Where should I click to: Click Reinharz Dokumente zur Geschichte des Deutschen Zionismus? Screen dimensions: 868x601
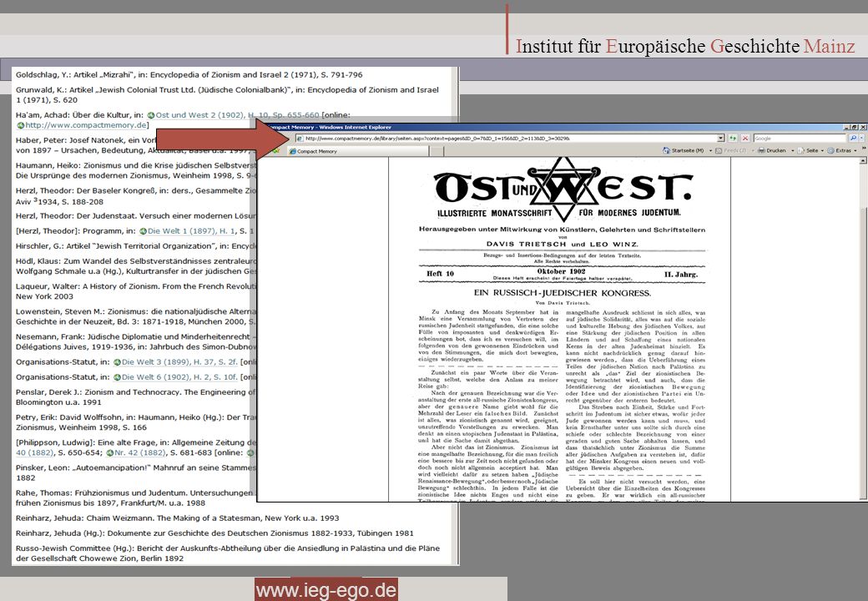coord(214,533)
